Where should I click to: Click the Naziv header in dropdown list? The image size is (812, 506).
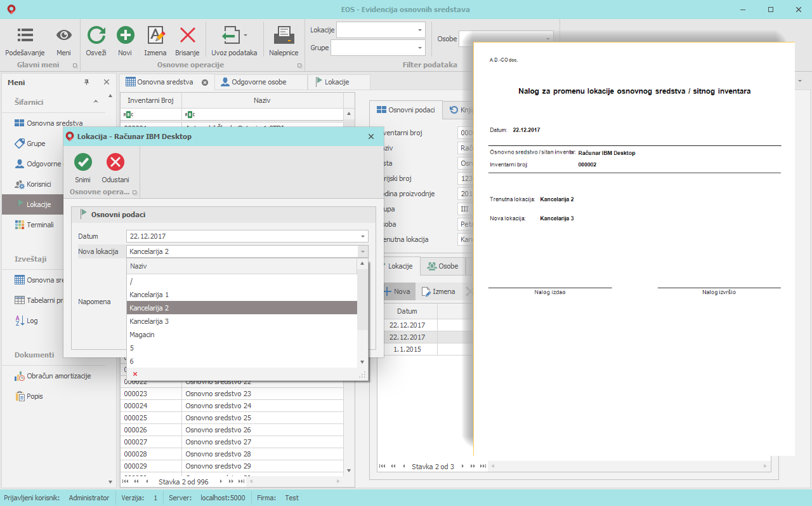(x=242, y=266)
